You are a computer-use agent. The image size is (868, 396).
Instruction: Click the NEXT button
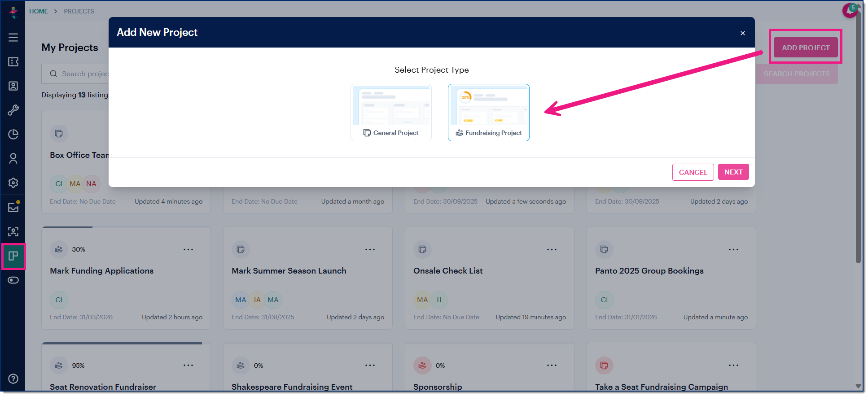point(733,172)
